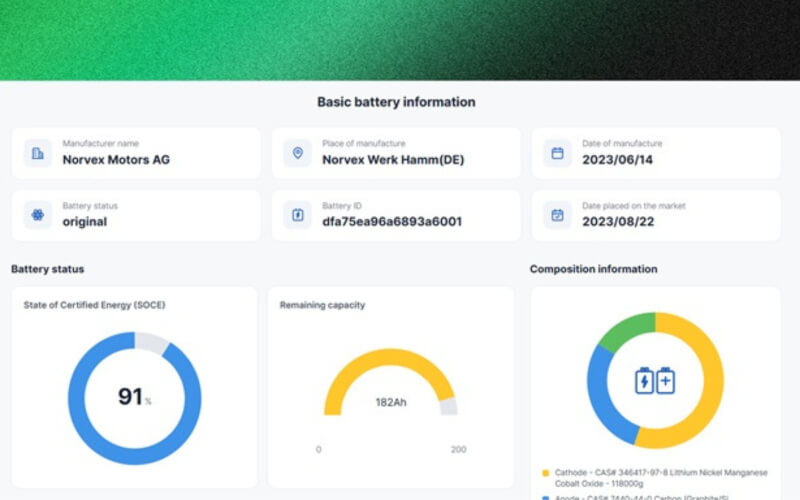Image resolution: width=800 pixels, height=500 pixels.
Task: Click the calendar icon for Date of manufacture
Action: point(557,153)
